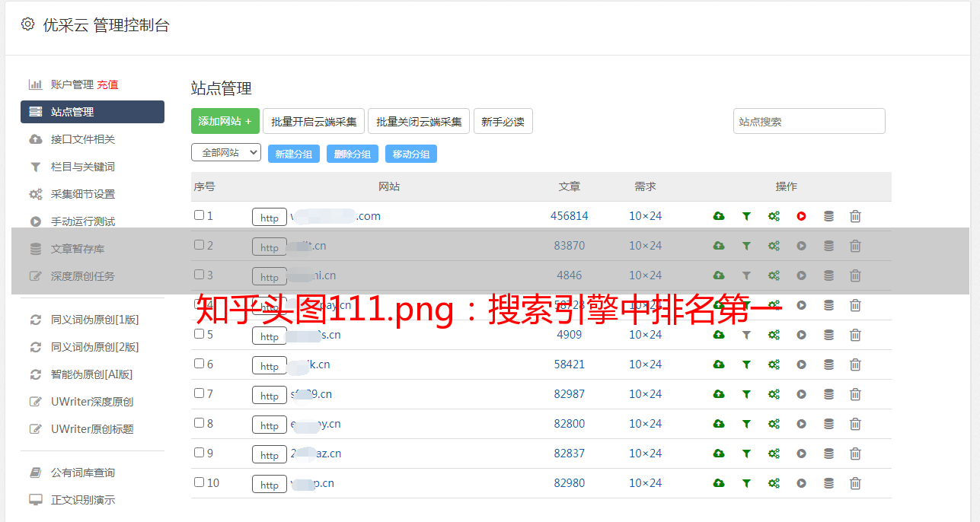Open the 新手必读 guide button
980x522 pixels.
[503, 121]
